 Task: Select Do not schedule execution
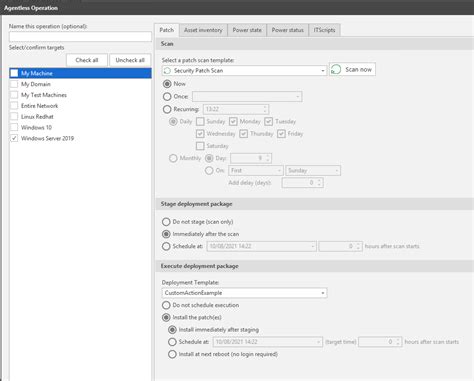tap(166, 305)
